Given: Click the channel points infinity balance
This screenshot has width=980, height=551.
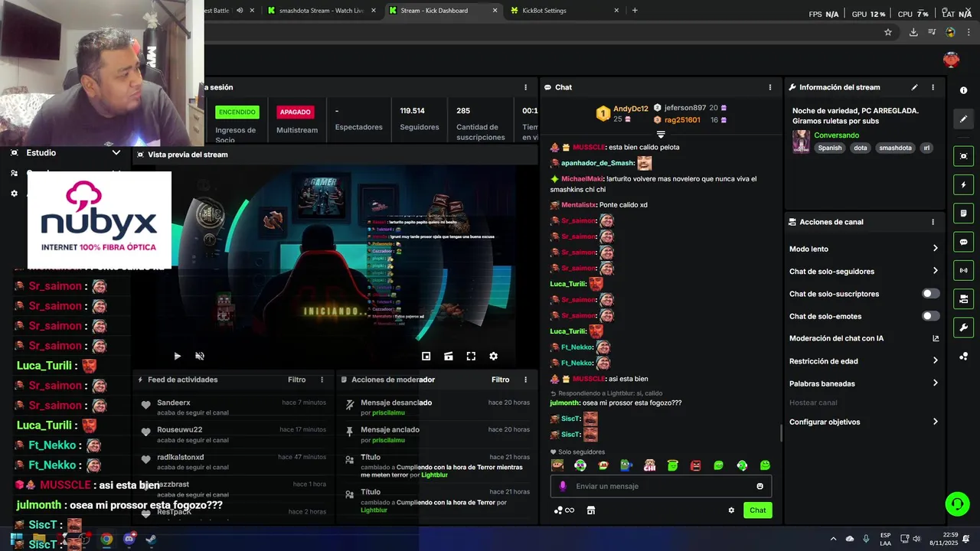Looking at the screenshot, I should click(563, 510).
